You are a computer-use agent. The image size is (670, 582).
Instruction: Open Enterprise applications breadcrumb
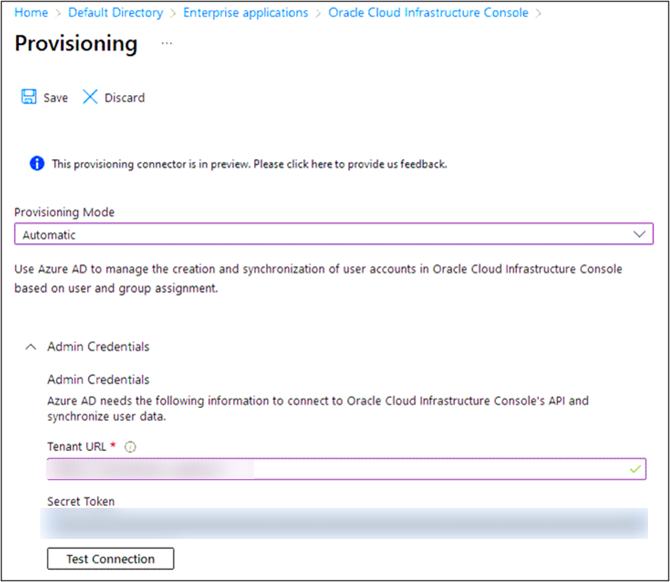click(x=245, y=13)
